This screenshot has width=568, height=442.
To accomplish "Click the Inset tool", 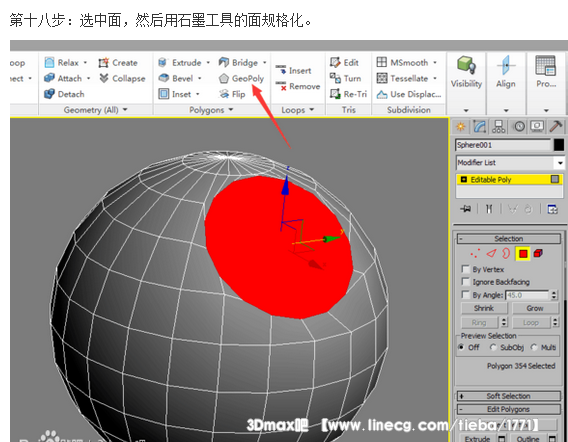I will coord(175,94).
